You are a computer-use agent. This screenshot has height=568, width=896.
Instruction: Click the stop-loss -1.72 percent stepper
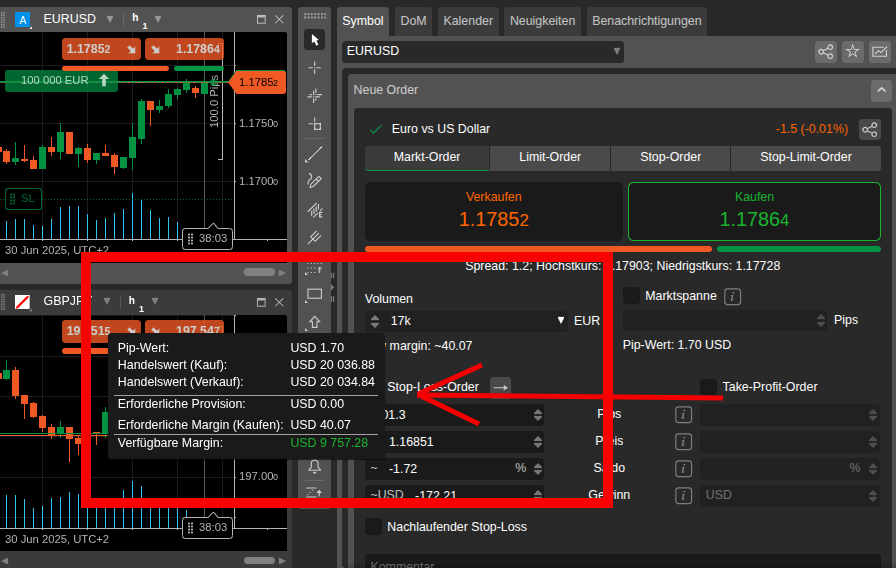537,469
